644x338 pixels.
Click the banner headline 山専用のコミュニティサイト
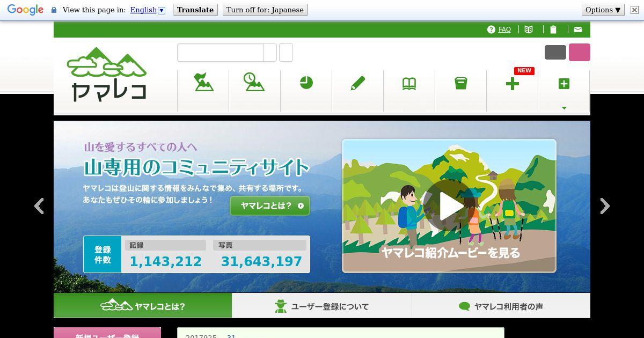[x=196, y=167]
